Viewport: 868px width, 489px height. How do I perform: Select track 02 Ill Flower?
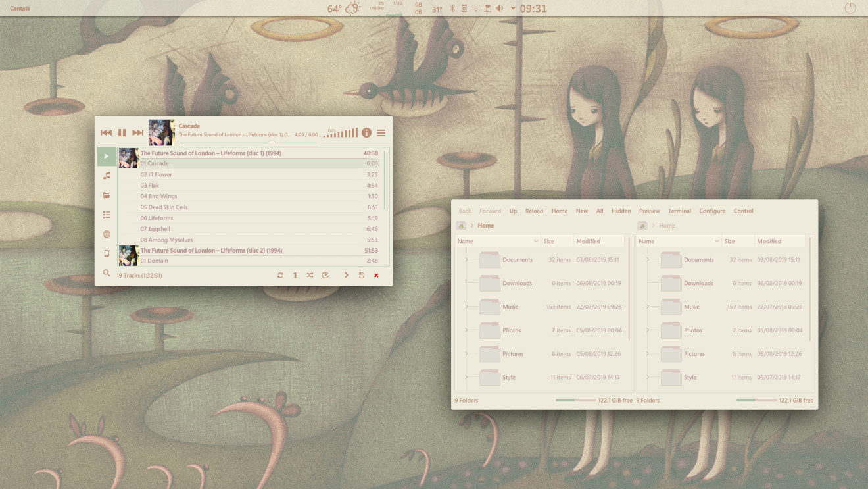249,174
